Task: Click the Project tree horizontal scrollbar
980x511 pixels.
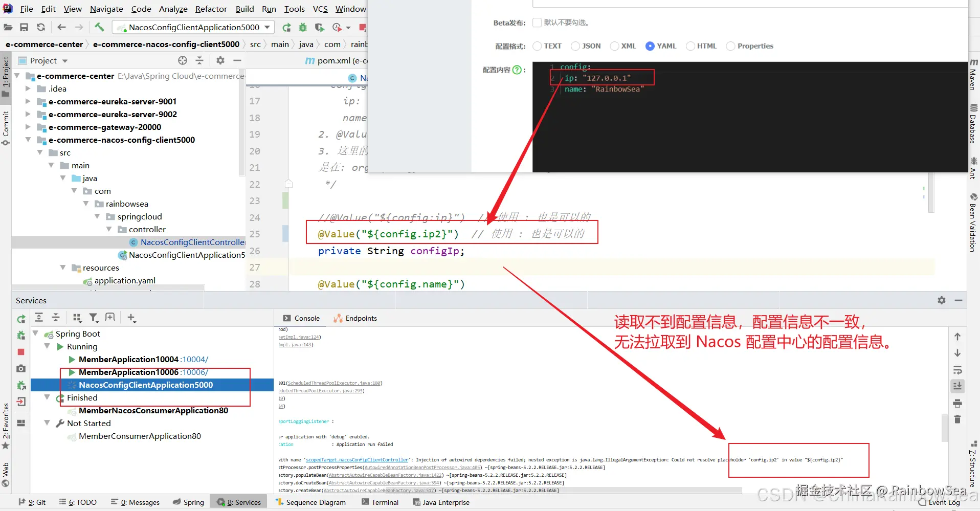Action: 108,287
